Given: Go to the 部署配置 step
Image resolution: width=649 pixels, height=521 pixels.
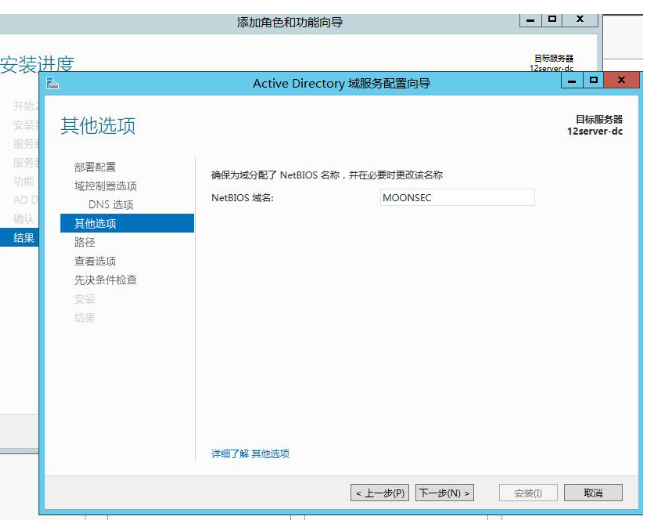Looking at the screenshot, I should (95, 167).
